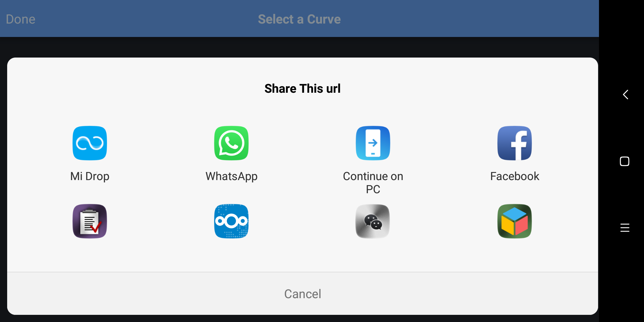644x322 pixels.
Task: Pick the grey WeChat chat-bubbles icon
Action: (373, 221)
